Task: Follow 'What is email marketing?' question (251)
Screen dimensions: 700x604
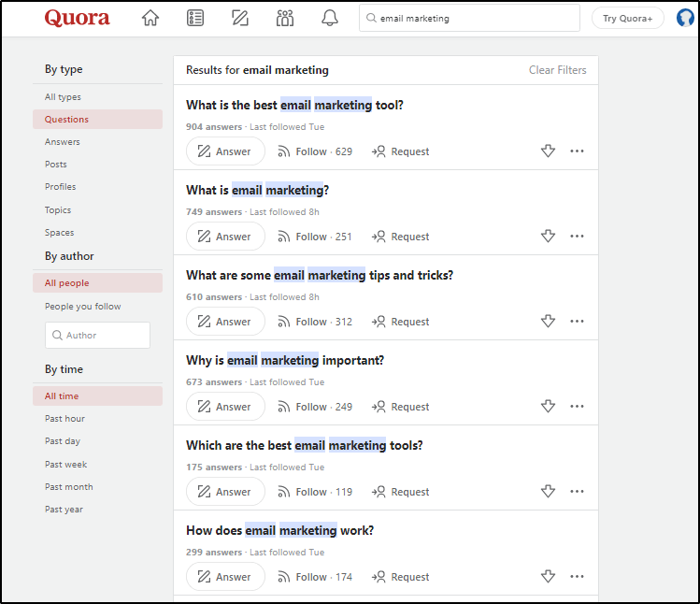Action: (315, 237)
